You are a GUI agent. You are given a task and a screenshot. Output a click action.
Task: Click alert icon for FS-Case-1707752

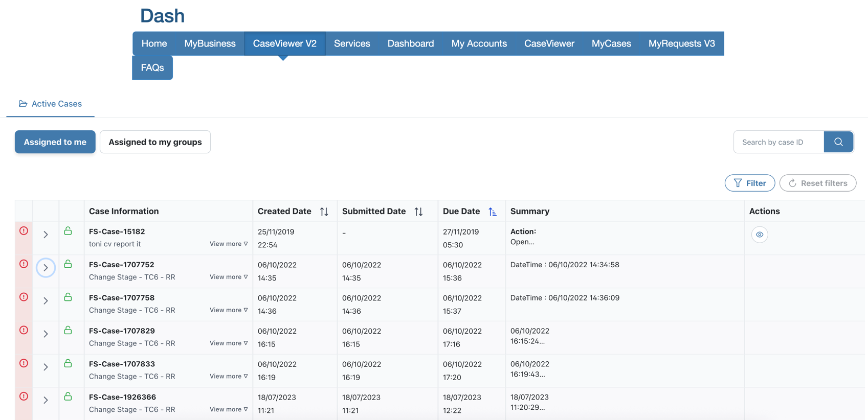[24, 264]
